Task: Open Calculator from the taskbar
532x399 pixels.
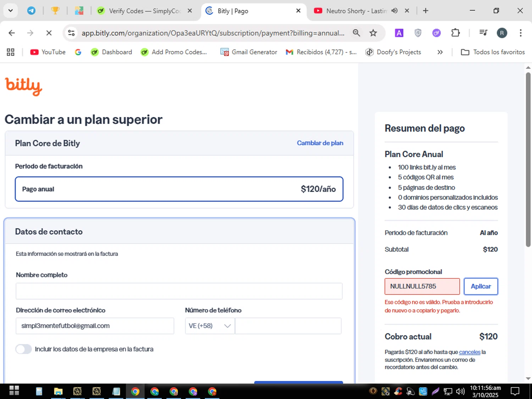Action: coord(39,391)
